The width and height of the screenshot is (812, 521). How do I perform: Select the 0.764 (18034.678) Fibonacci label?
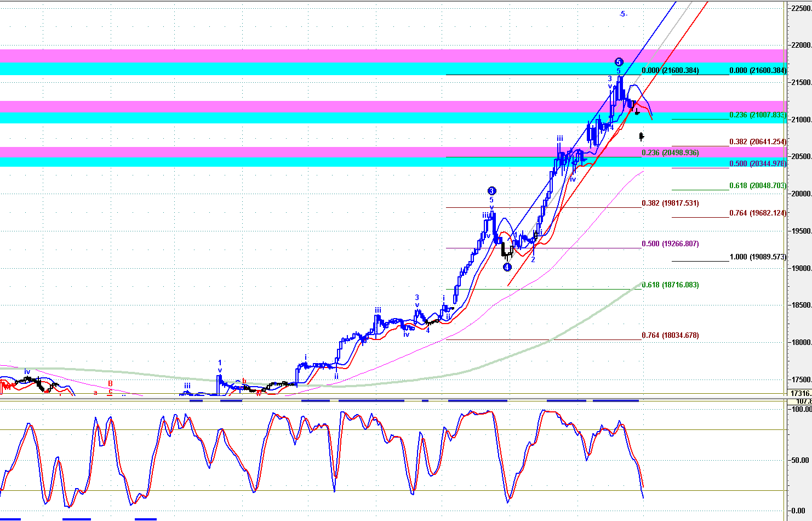[670, 335]
